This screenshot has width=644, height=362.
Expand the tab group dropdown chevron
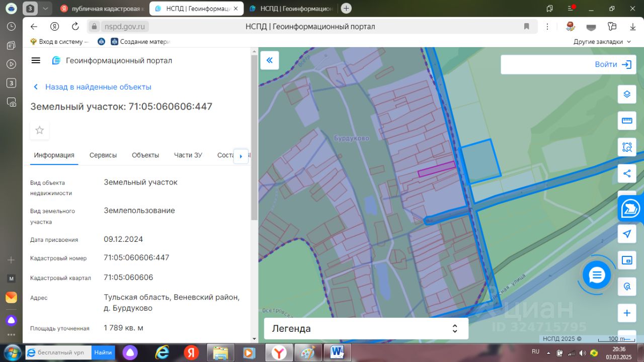(45, 9)
